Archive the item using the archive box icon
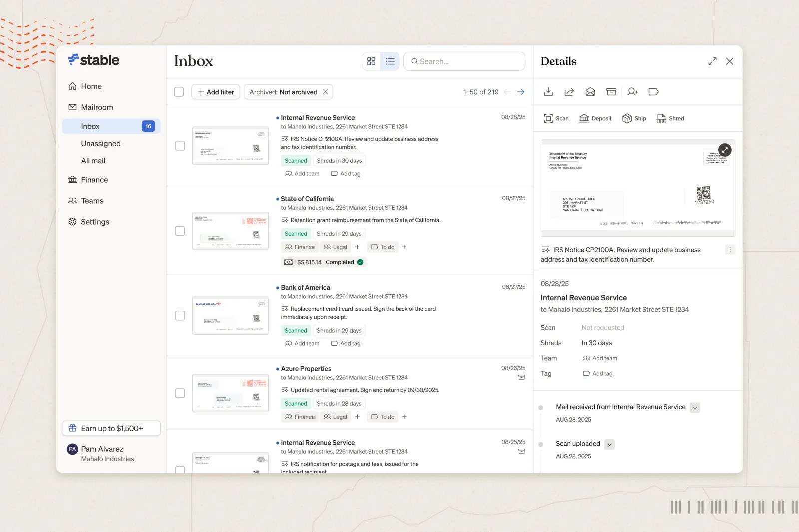The height and width of the screenshot is (532, 799). pos(611,92)
